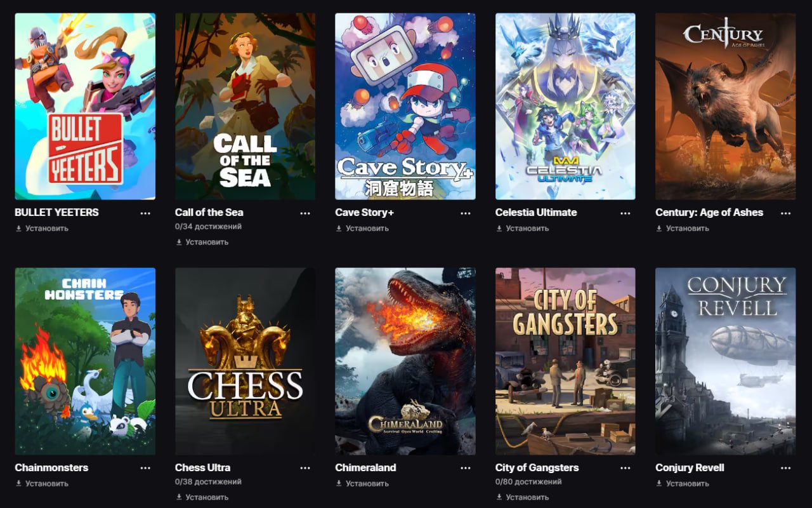Image resolution: width=812 pixels, height=508 pixels.
Task: Open the three-dot menu for Cave Story+
Action: (x=466, y=213)
